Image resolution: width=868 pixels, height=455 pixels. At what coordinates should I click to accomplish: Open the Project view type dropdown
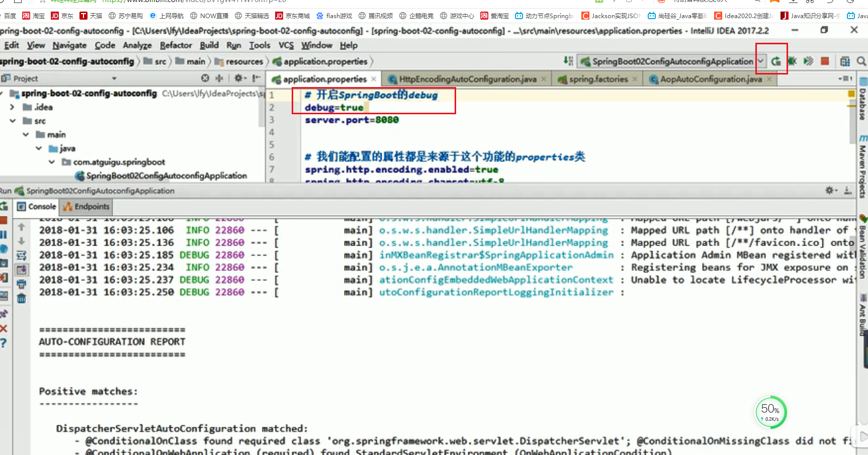pos(114,79)
